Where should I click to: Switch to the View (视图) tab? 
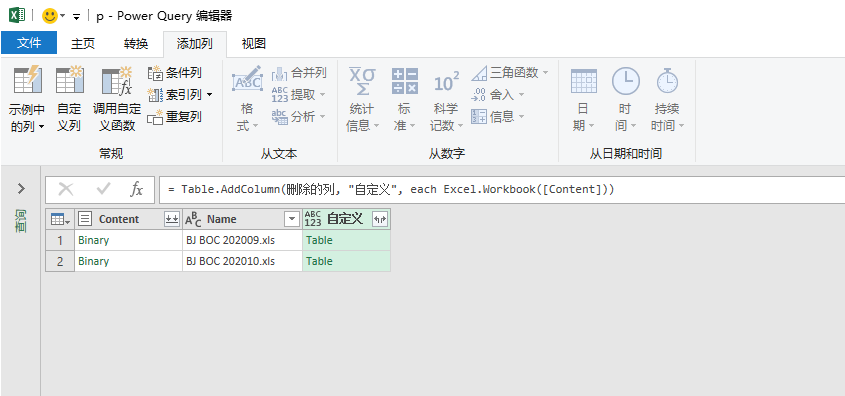click(x=253, y=44)
